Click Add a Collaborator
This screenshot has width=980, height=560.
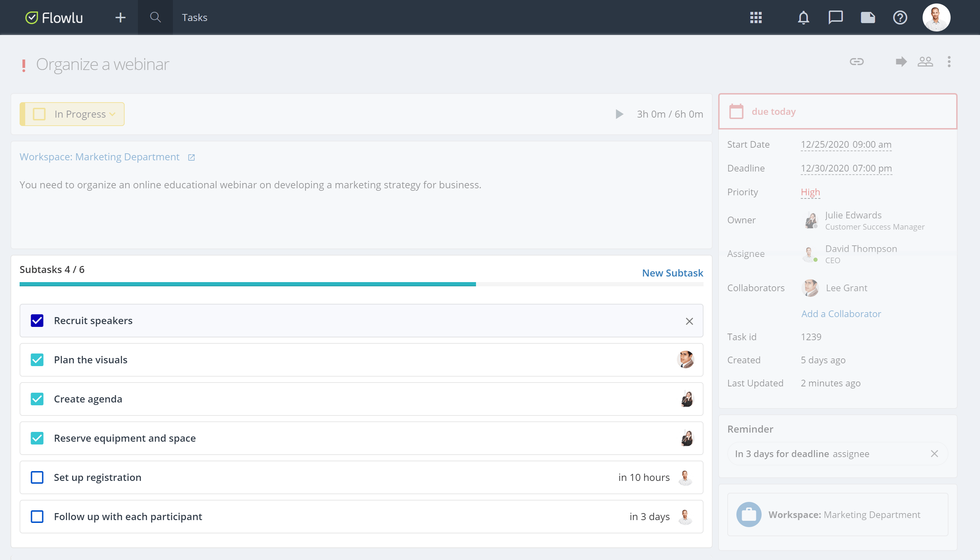point(841,314)
